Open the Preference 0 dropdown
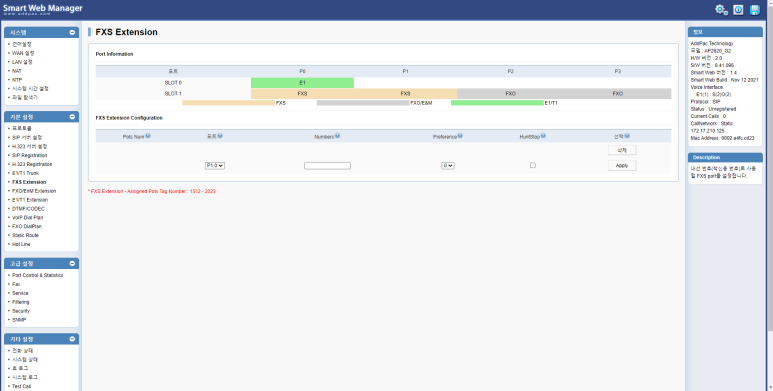 click(x=448, y=166)
